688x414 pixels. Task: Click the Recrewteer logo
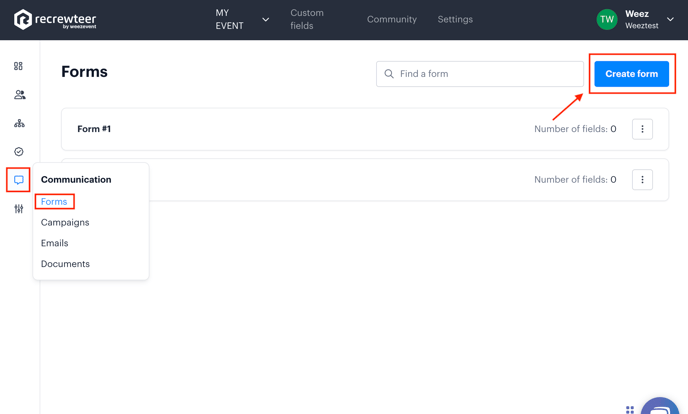[55, 20]
